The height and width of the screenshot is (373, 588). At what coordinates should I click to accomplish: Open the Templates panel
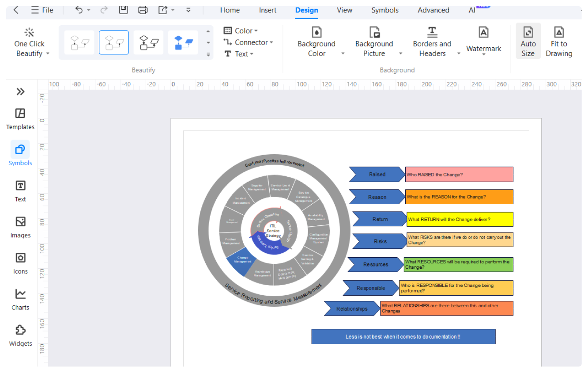[x=20, y=119]
